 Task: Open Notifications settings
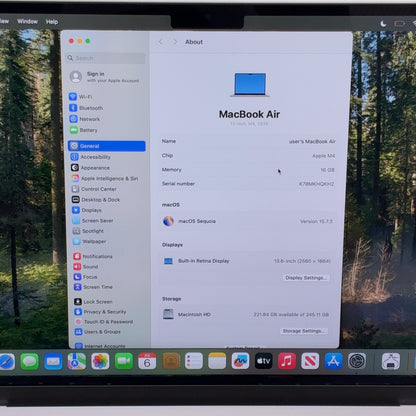click(93, 256)
